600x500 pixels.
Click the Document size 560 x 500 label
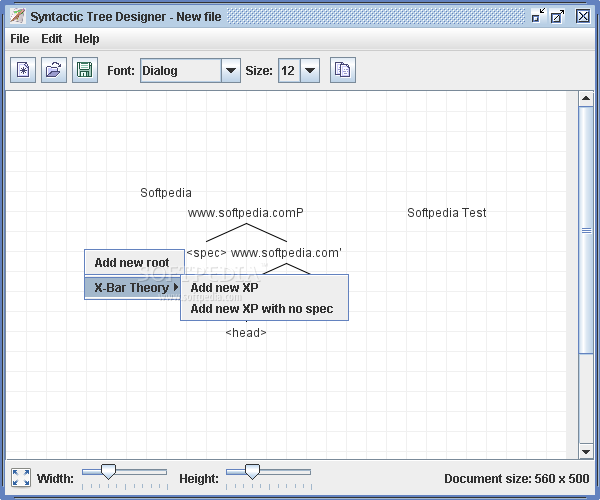pyautogui.click(x=517, y=479)
